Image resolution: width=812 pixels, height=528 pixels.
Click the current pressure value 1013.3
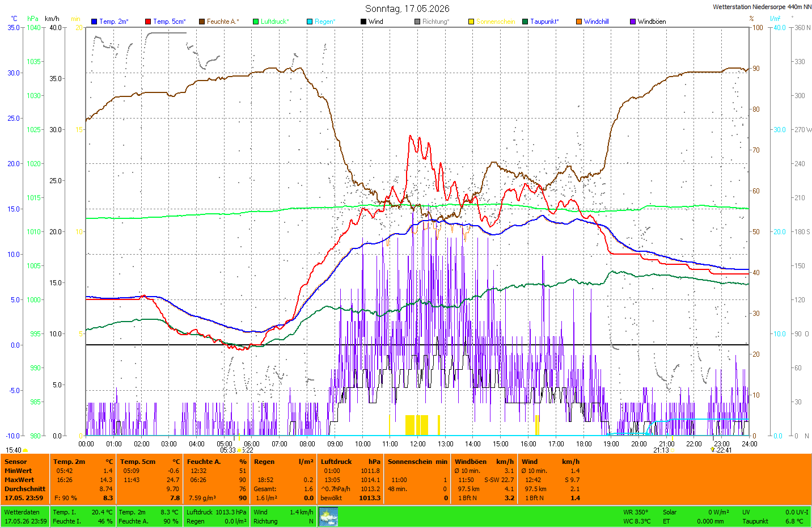pos(370,498)
